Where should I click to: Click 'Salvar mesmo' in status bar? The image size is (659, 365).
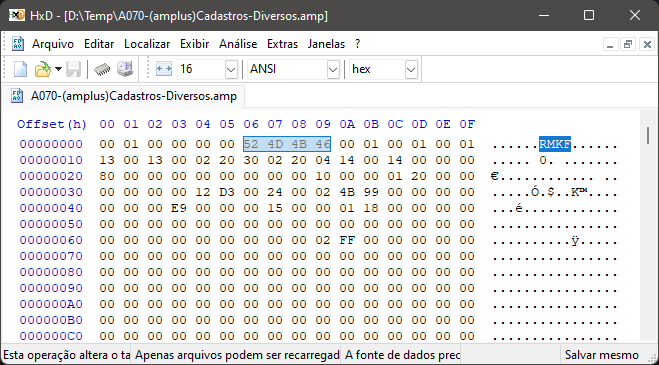(x=601, y=355)
